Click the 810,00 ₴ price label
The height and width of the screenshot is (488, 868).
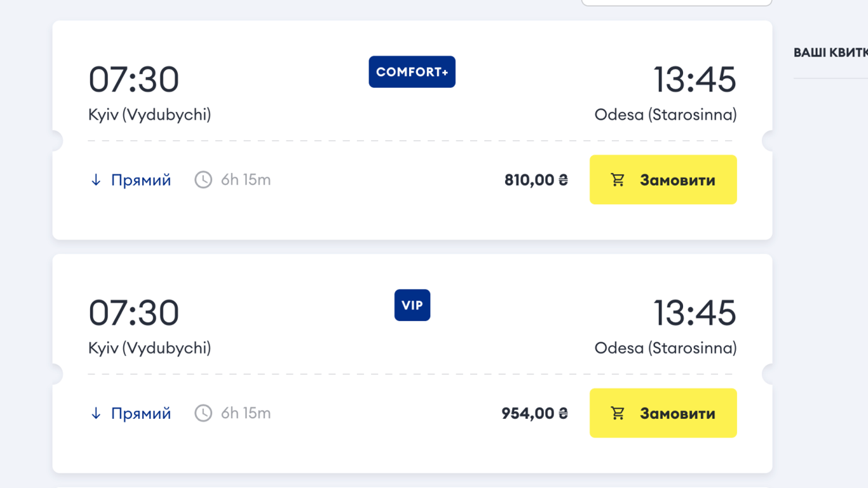coord(536,180)
